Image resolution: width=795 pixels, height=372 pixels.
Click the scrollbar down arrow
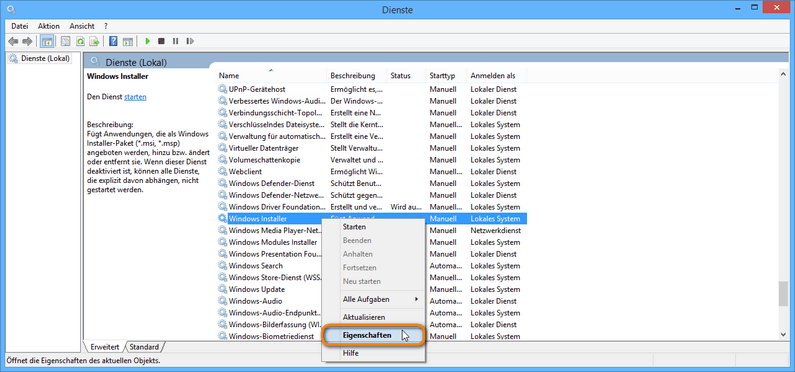click(x=783, y=335)
